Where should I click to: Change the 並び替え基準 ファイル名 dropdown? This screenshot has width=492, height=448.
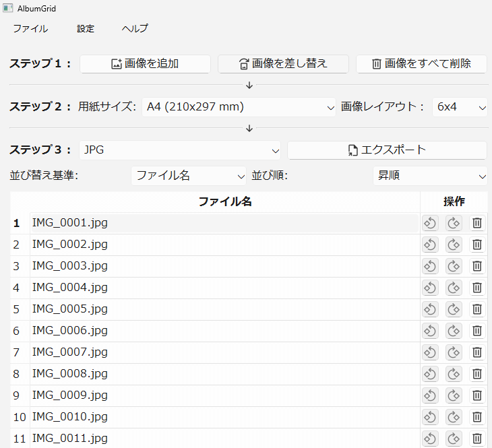coord(189,175)
